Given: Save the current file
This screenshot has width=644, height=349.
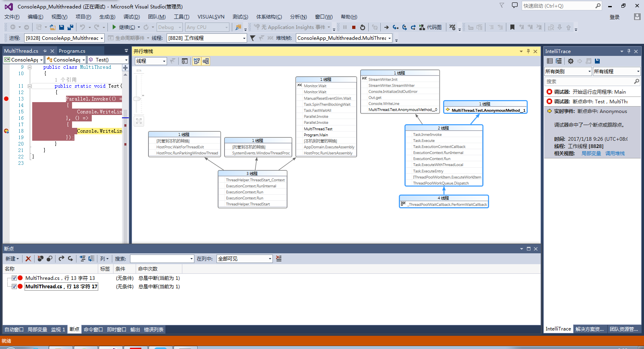Looking at the screenshot, I should coord(62,27).
